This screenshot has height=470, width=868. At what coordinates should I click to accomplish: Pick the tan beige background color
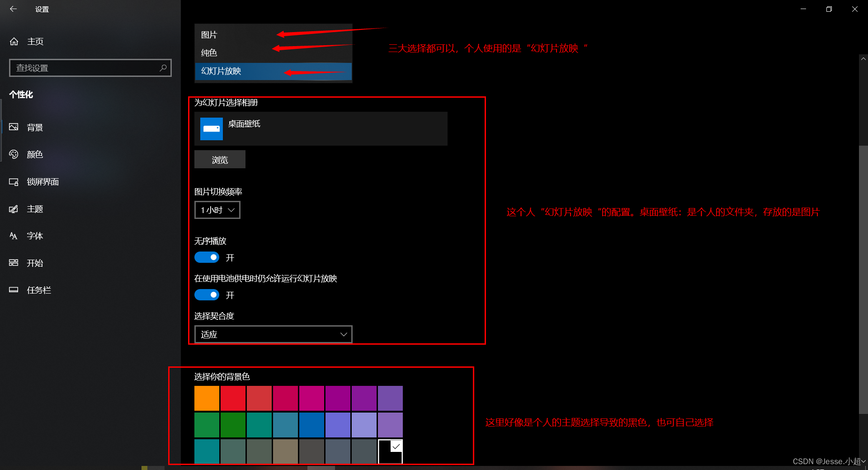285,451
